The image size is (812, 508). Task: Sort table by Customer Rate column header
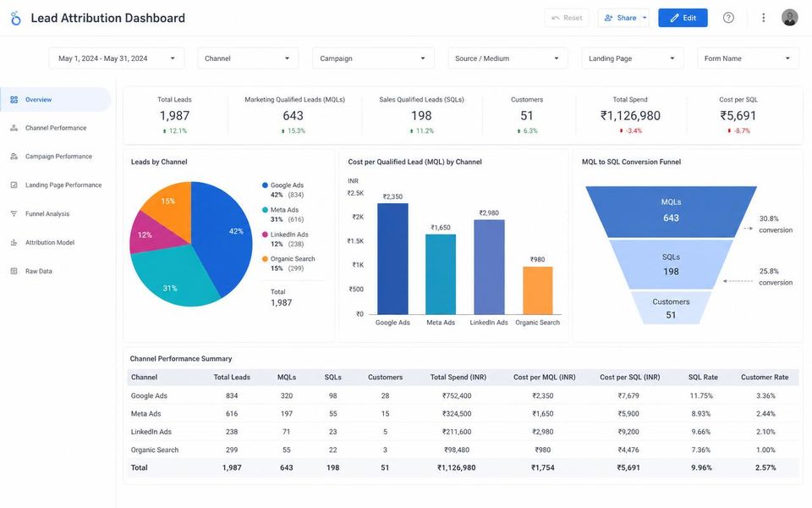pyautogui.click(x=765, y=378)
